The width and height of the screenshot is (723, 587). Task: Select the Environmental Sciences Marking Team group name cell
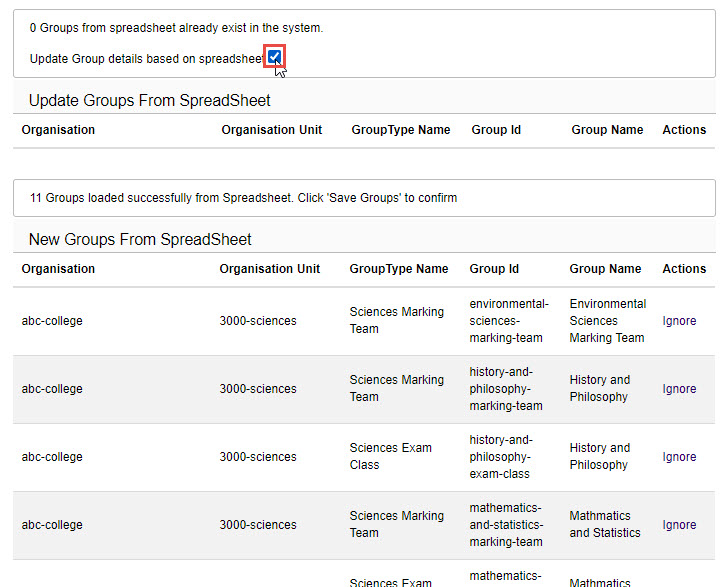607,321
